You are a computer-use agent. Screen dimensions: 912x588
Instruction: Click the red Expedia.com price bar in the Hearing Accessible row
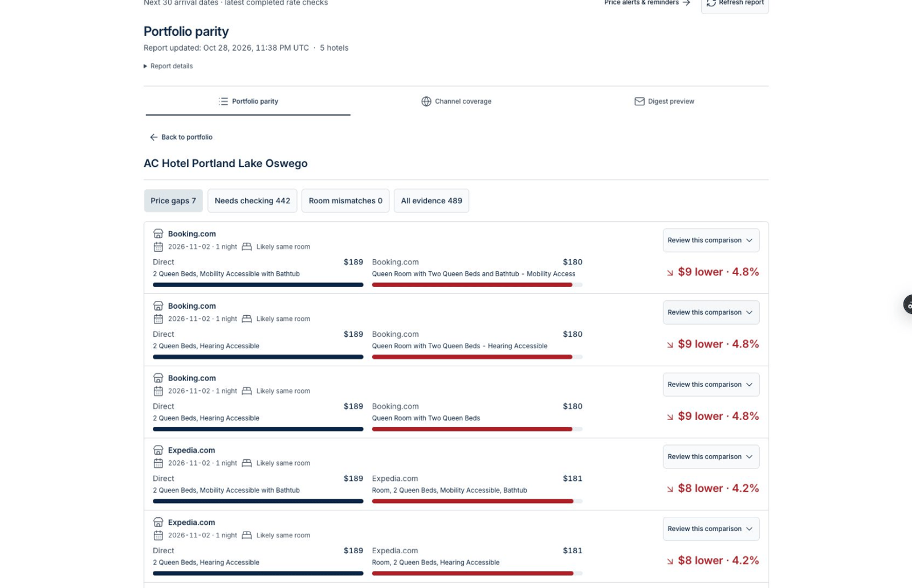473,573
